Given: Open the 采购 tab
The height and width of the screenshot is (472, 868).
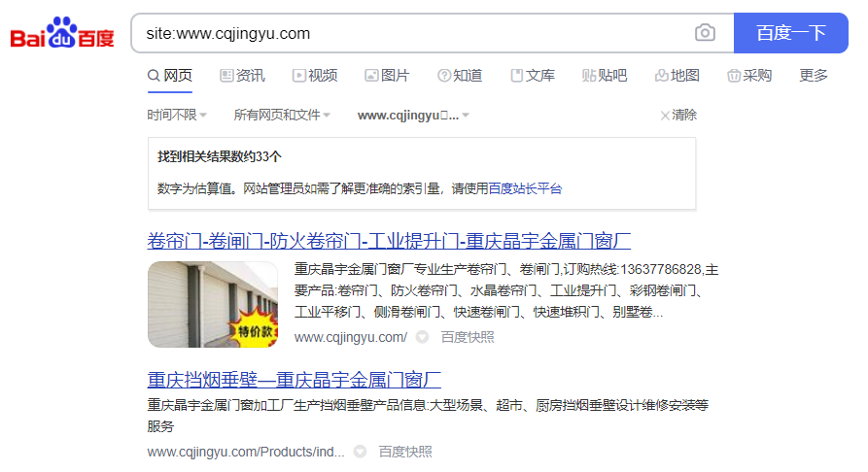Looking at the screenshot, I should 749,75.
